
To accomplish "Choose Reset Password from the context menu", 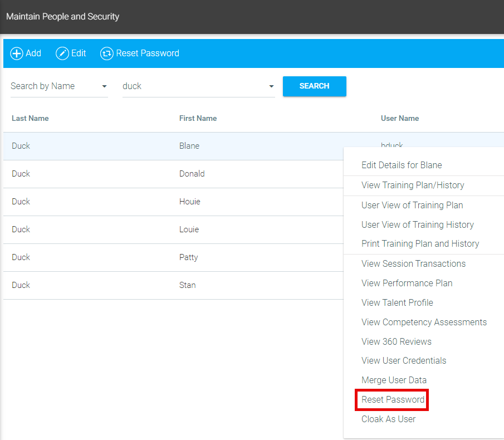I will pyautogui.click(x=393, y=400).
